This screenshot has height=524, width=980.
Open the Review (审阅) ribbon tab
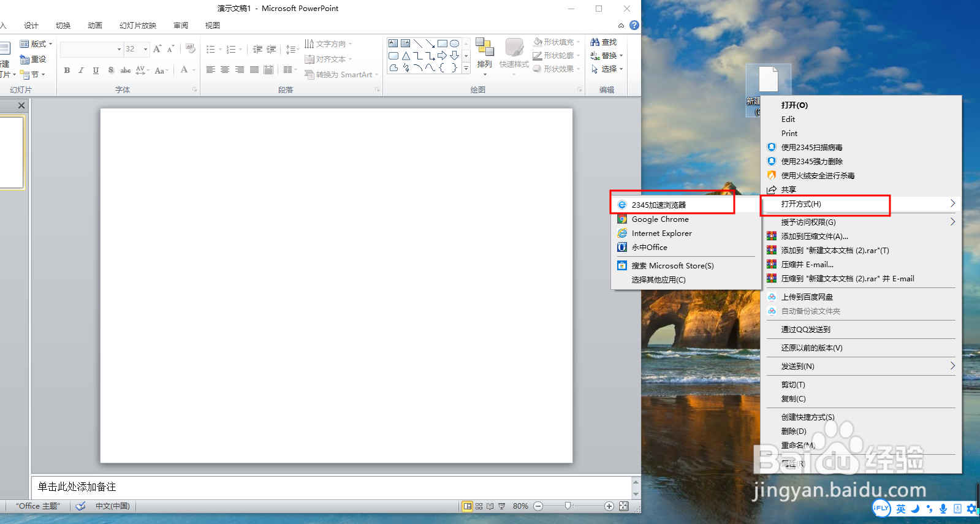click(181, 26)
